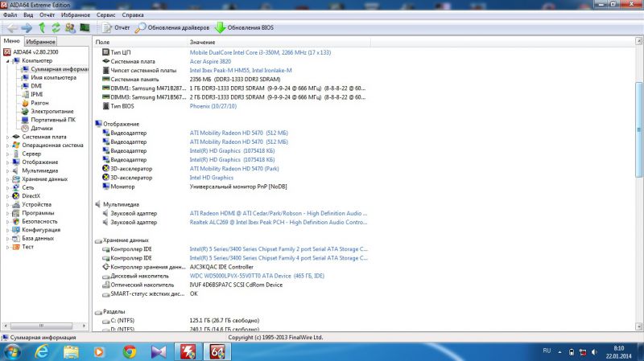The width and height of the screenshot is (644, 361).
Task: Open the volume speaker tray icon
Action: pos(594,352)
